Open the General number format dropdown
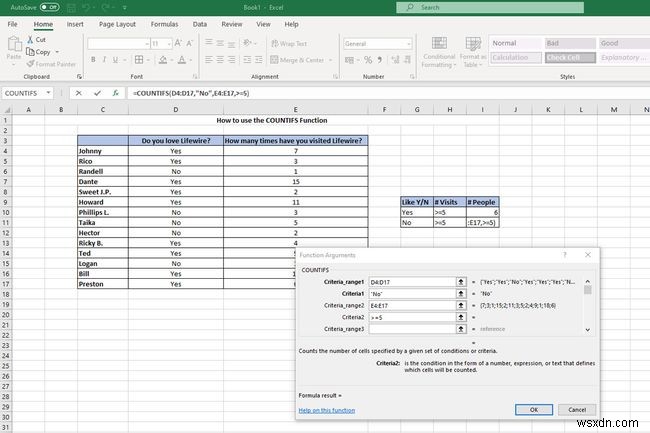 409,44
